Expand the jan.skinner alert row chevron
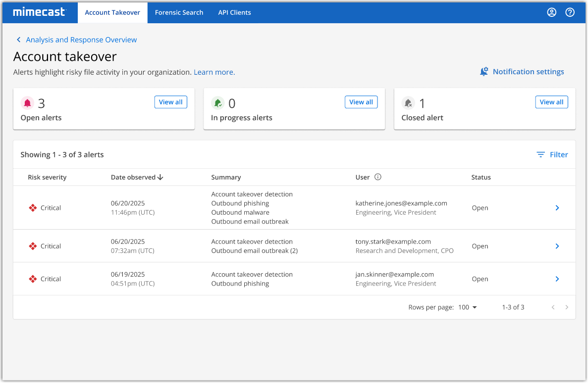588x383 pixels. 557,279
